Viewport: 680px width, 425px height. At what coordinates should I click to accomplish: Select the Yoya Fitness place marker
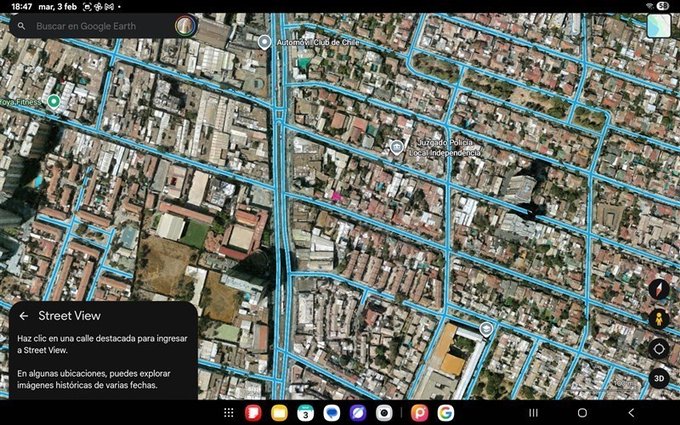tap(54, 101)
